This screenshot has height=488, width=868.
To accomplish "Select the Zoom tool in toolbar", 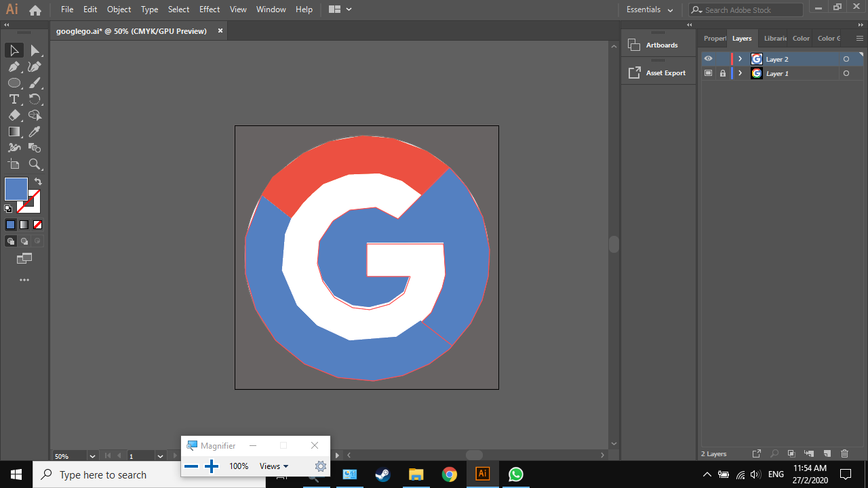I will click(x=35, y=164).
